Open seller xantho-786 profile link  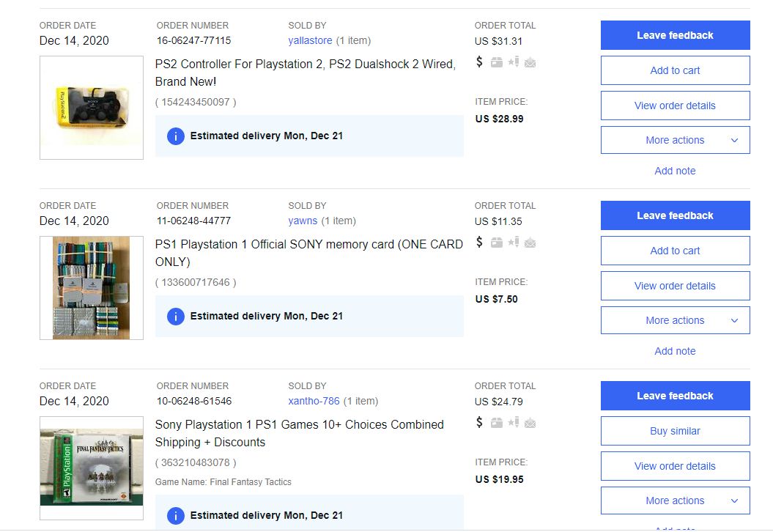[x=314, y=401]
